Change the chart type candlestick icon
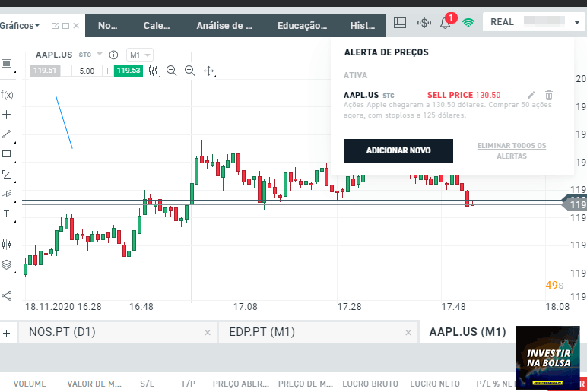 (x=153, y=71)
